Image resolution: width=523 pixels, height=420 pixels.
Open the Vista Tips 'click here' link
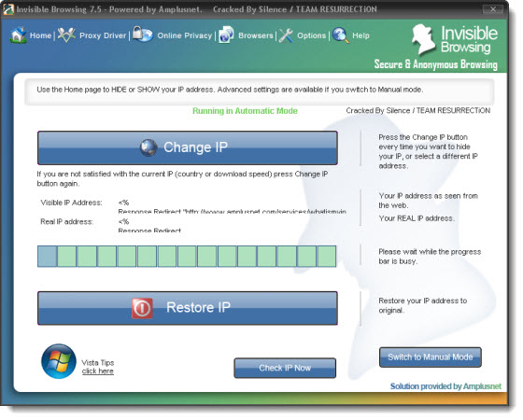pyautogui.click(x=98, y=371)
